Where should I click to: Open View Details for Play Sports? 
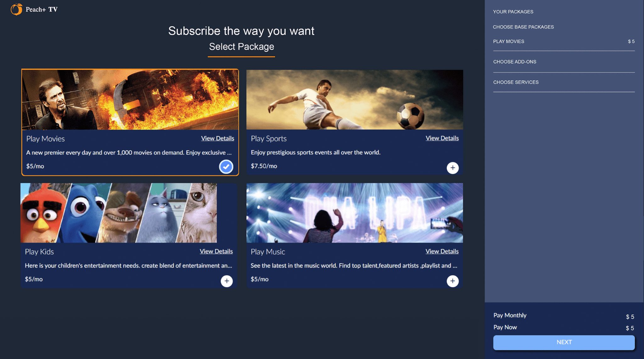(x=442, y=138)
